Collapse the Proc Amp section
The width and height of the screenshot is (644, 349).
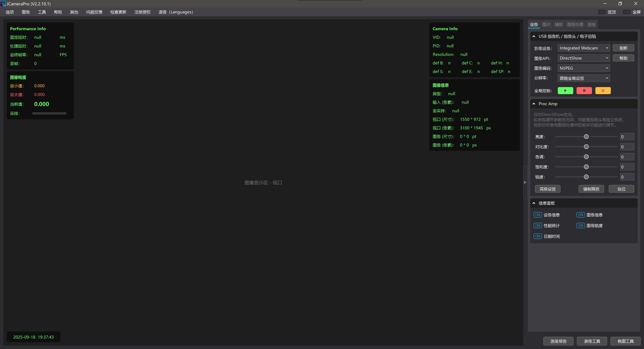534,104
